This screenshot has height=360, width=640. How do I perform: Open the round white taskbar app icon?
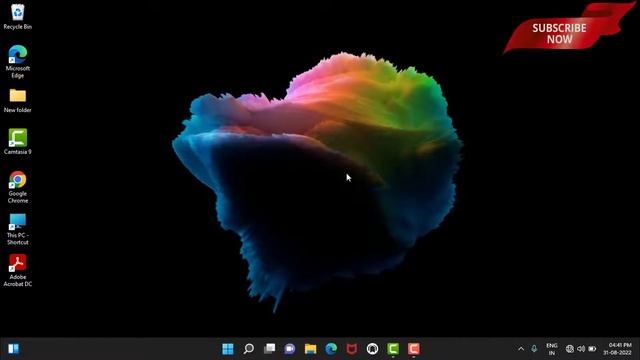pyautogui.click(x=372, y=349)
